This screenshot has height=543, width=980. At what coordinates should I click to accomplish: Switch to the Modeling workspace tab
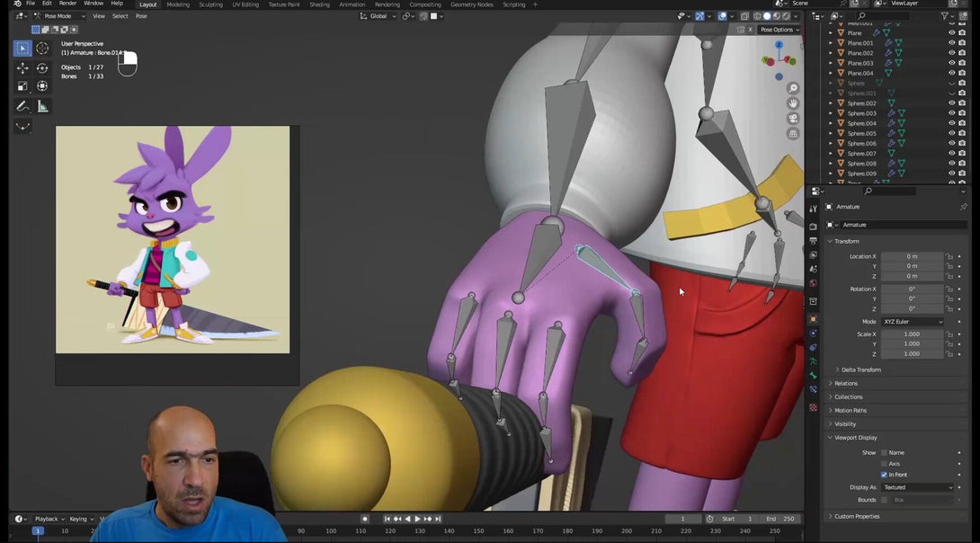[x=178, y=4]
